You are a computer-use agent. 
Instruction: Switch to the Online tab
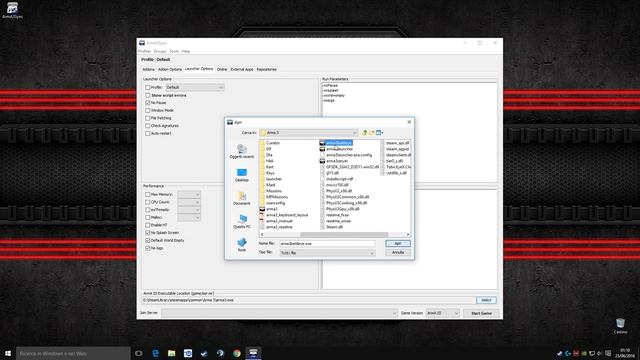pos(222,69)
